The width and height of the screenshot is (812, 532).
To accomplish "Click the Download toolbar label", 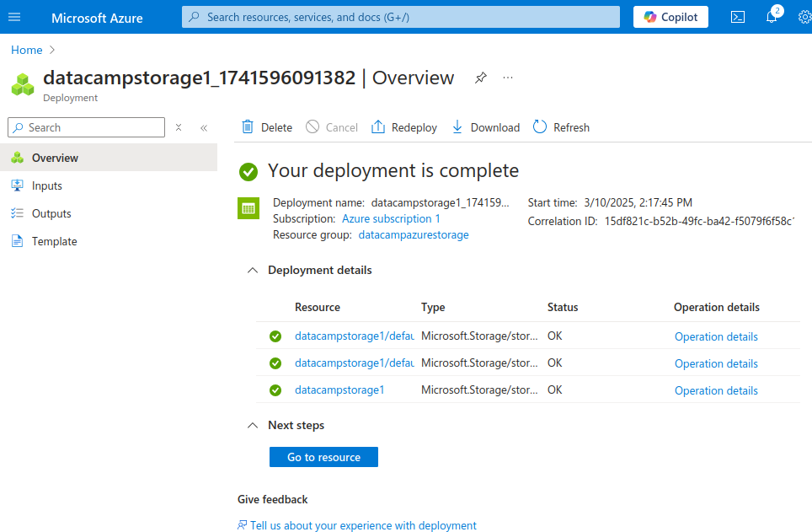I will 495,127.
